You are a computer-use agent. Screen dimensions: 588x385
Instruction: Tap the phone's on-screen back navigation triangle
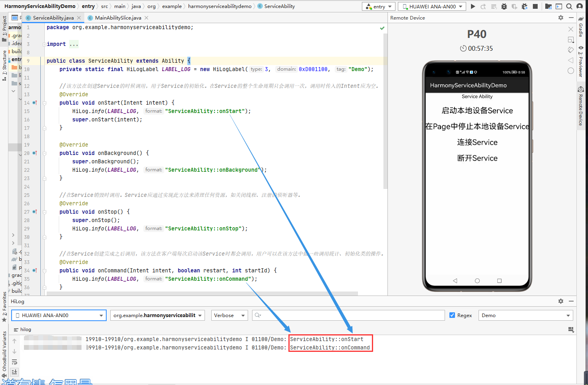(x=455, y=281)
